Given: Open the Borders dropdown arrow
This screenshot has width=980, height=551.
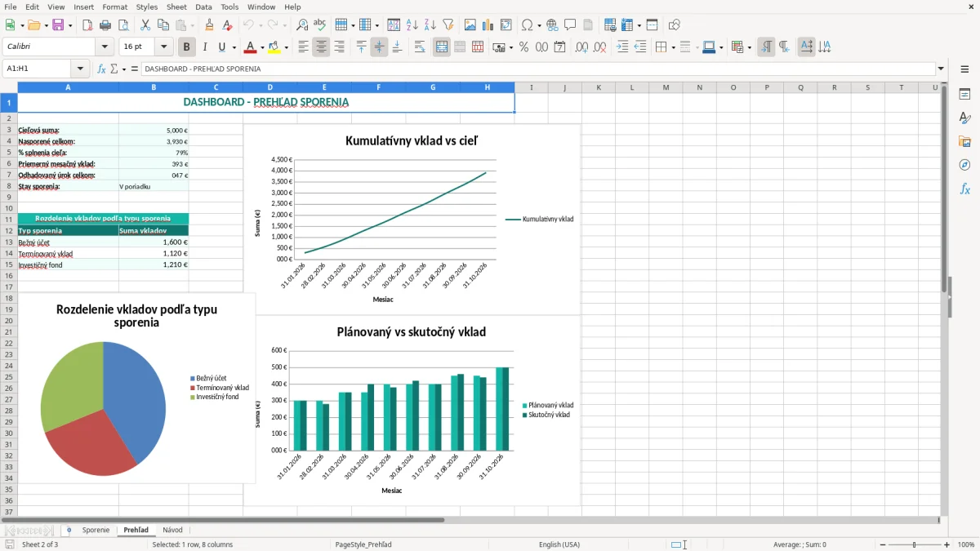Looking at the screenshot, I should coord(673,47).
